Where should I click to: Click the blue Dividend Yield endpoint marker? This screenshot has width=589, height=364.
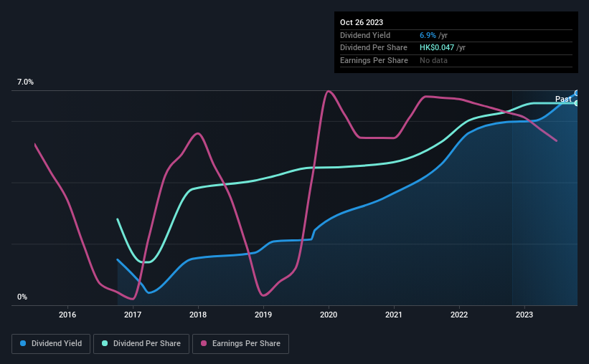tap(577, 93)
